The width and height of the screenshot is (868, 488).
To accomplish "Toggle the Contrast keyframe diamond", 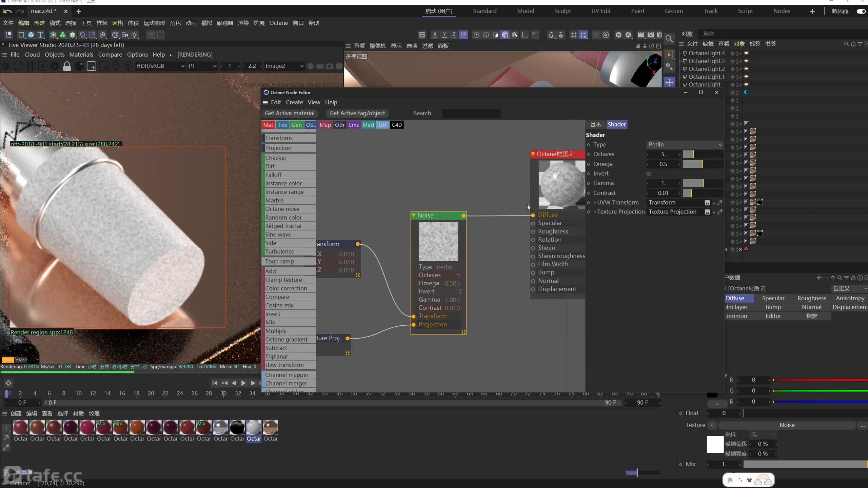I will point(589,193).
